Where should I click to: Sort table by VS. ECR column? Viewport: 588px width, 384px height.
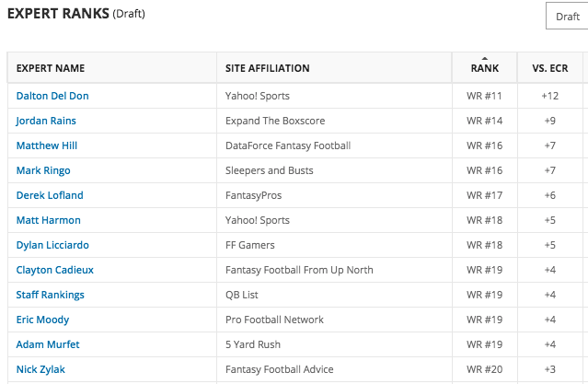click(x=549, y=68)
